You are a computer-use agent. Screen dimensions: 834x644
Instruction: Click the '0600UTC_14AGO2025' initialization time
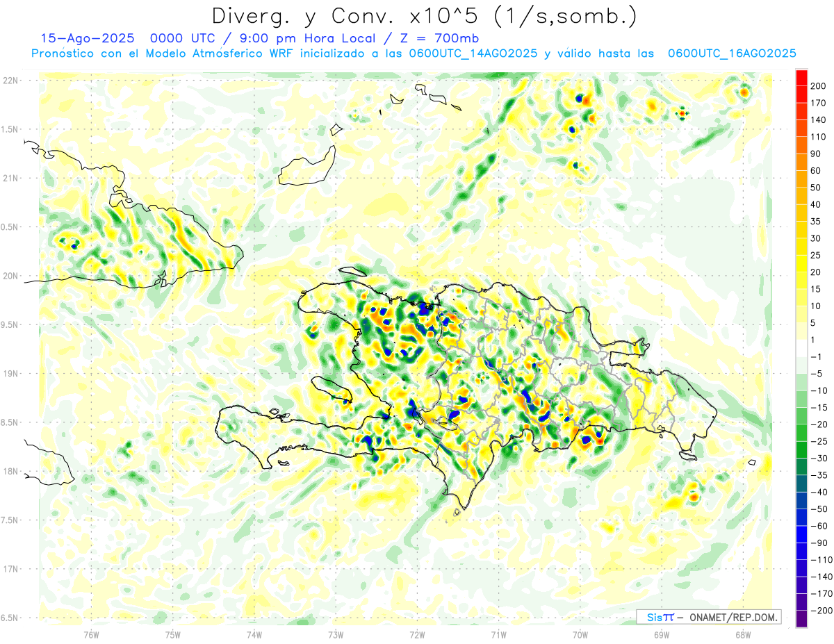pos(473,53)
